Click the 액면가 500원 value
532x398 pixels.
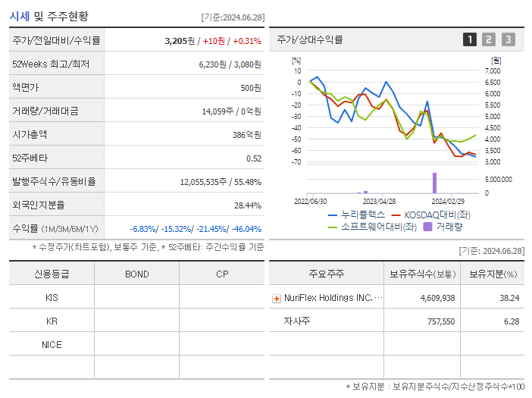[251, 88]
